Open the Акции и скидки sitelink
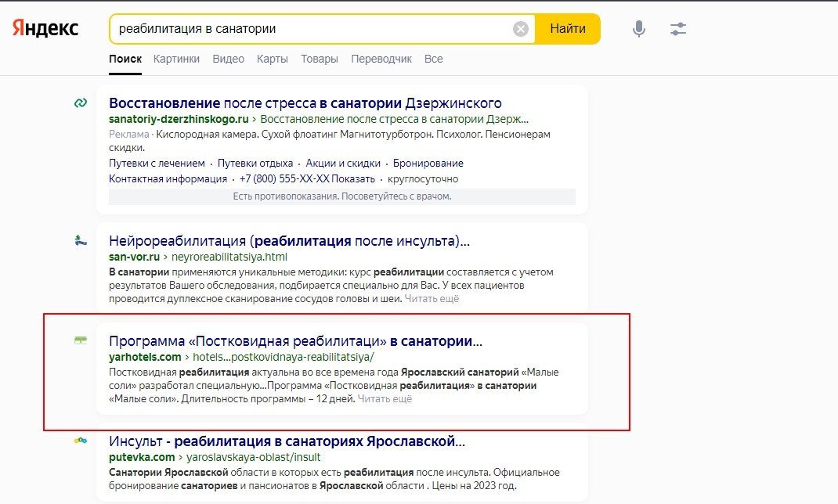This screenshot has height=504, width=838. point(343,164)
